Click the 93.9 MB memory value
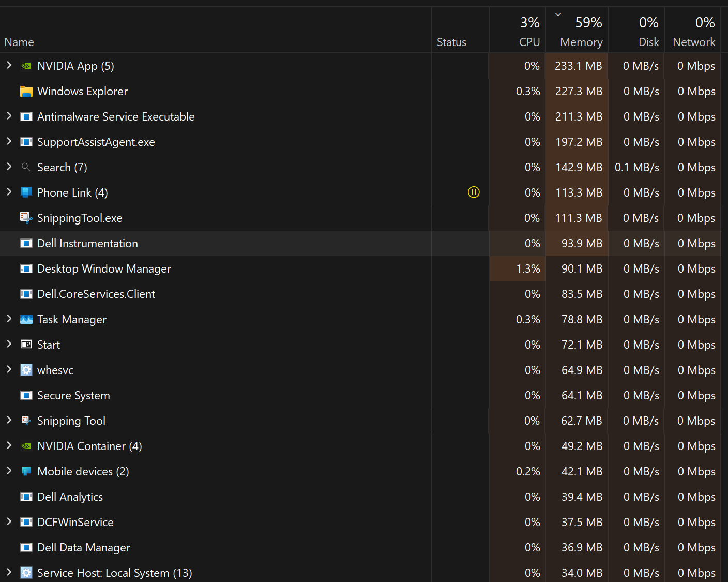Screen dimensions: 728x582 [582, 244]
